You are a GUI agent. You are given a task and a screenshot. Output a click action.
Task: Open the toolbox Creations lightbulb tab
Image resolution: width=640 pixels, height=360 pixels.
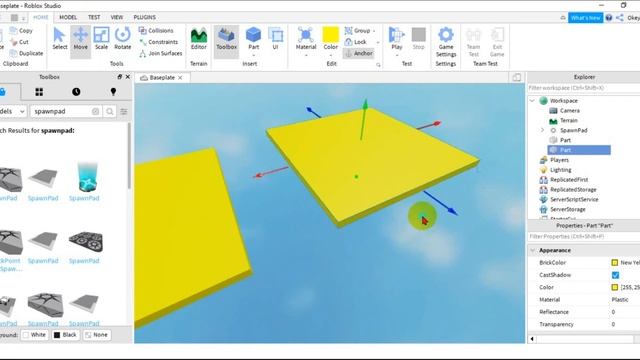[113, 92]
